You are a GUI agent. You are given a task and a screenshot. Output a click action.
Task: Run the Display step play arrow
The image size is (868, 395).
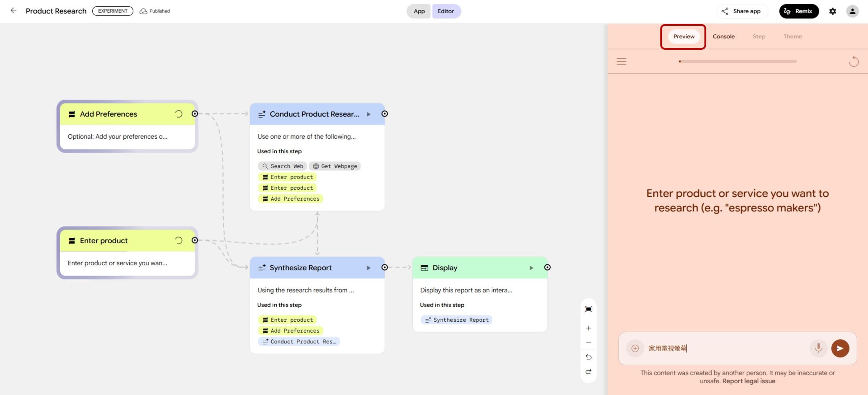531,268
